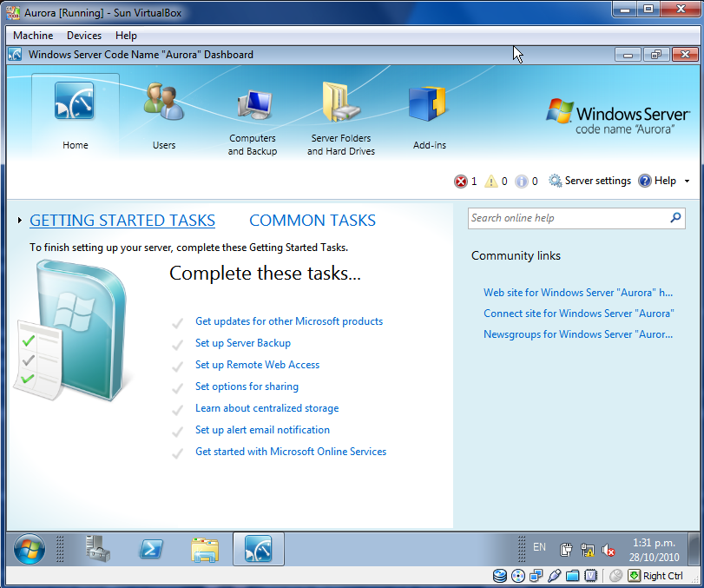
Task: Tick checkmark beside Set options for sharing
Action: point(178,387)
